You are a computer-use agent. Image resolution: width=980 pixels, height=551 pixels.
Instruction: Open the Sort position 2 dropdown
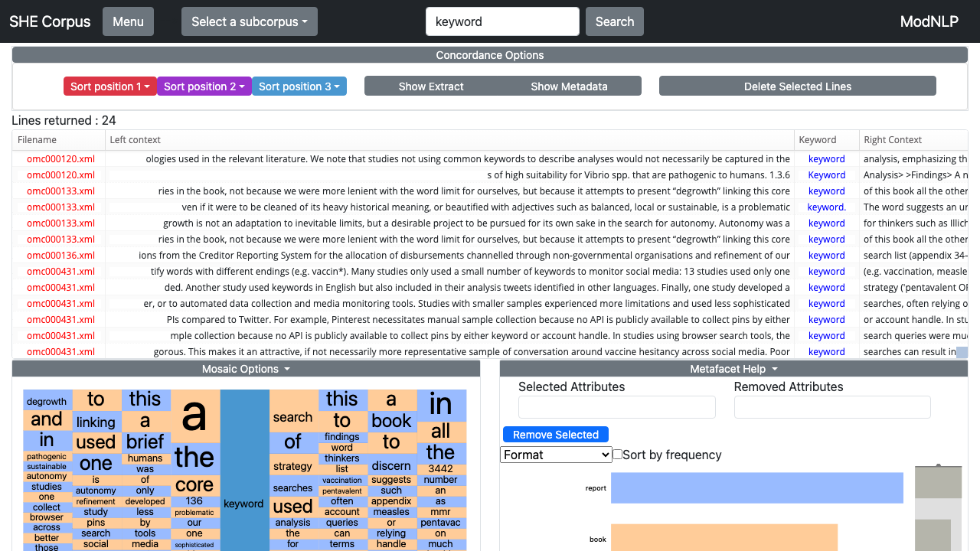204,86
